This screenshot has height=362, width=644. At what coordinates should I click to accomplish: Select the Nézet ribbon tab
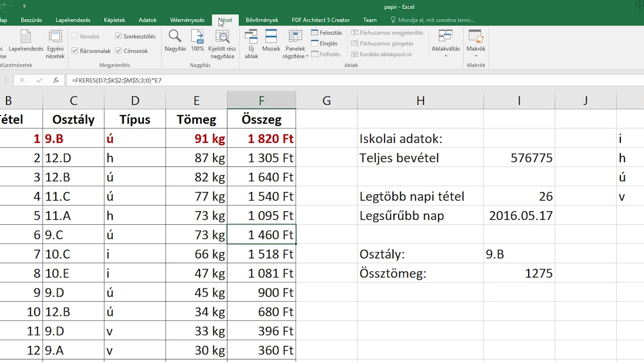click(225, 20)
